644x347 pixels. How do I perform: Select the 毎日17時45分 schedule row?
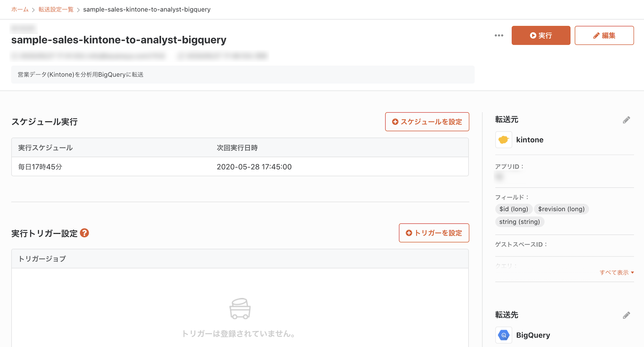(x=40, y=167)
